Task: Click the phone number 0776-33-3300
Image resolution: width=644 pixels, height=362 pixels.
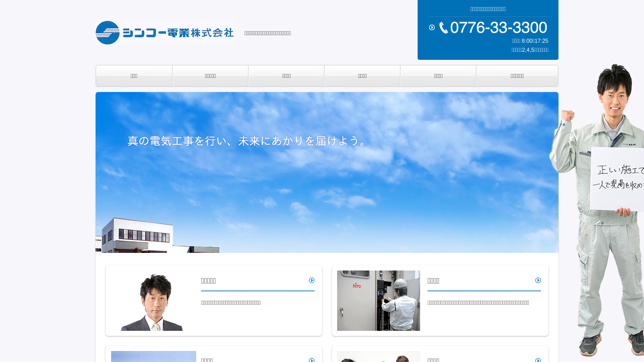Action: point(498,28)
